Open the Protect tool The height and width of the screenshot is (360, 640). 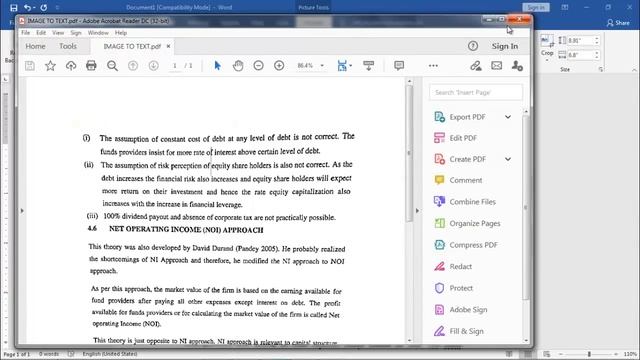pyautogui.click(x=461, y=288)
